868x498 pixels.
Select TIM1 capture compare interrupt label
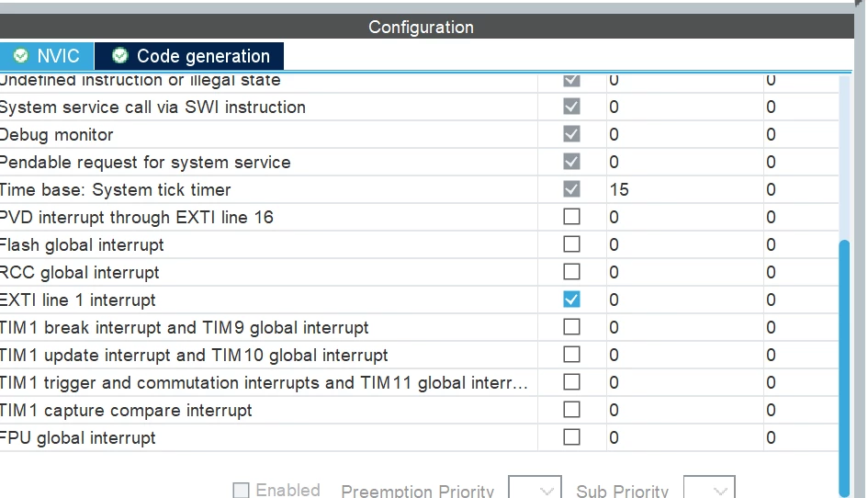coord(126,411)
